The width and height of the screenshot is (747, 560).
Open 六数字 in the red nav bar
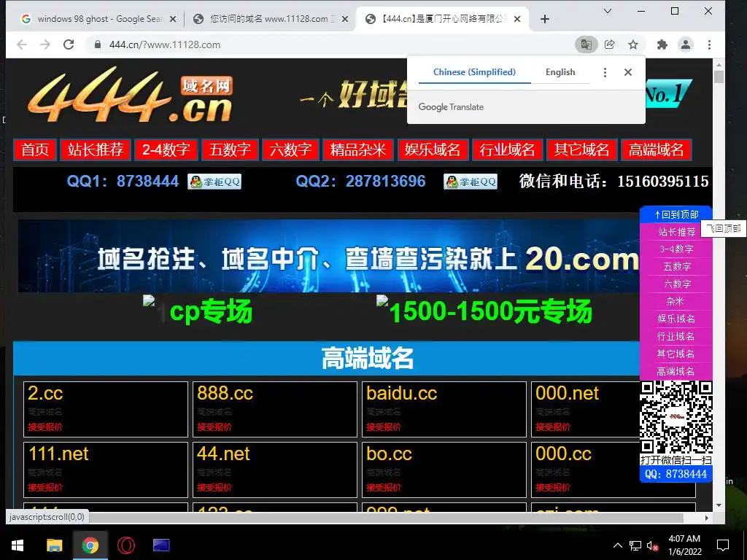[290, 149]
